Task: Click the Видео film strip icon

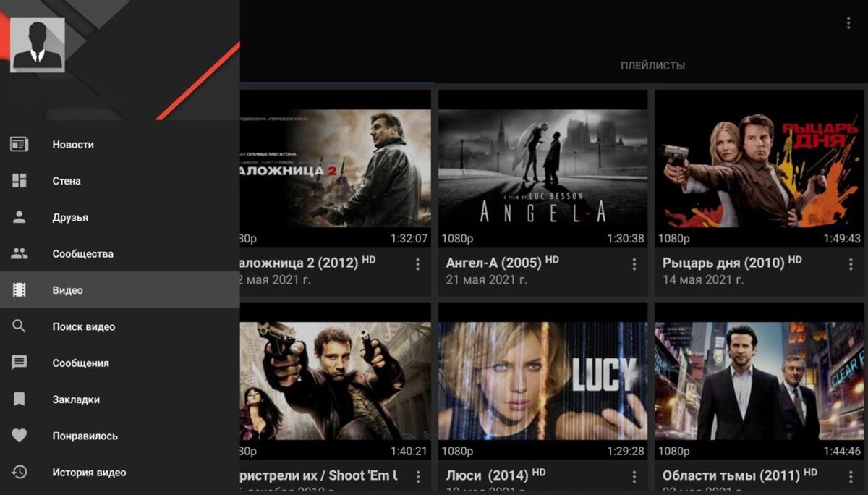Action: (20, 290)
